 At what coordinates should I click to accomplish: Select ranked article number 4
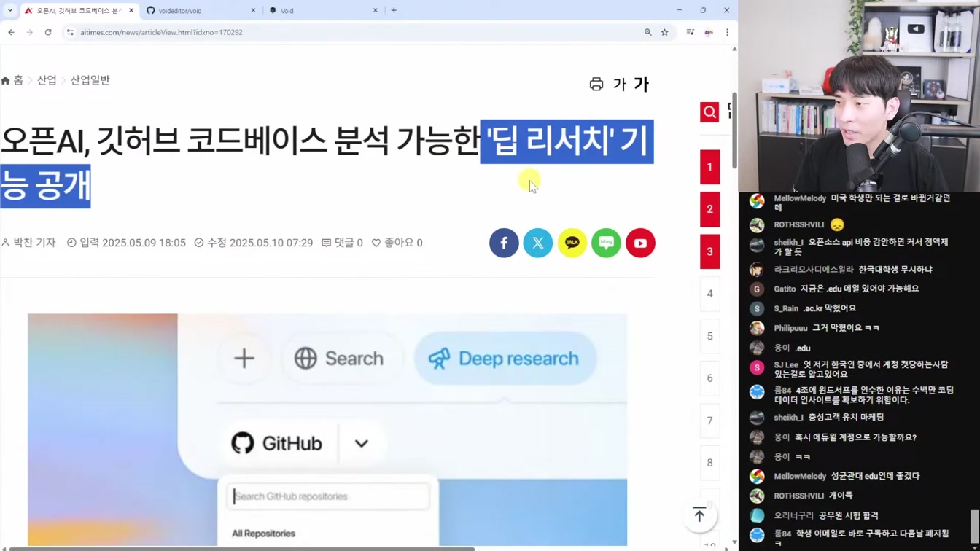pyautogui.click(x=709, y=294)
